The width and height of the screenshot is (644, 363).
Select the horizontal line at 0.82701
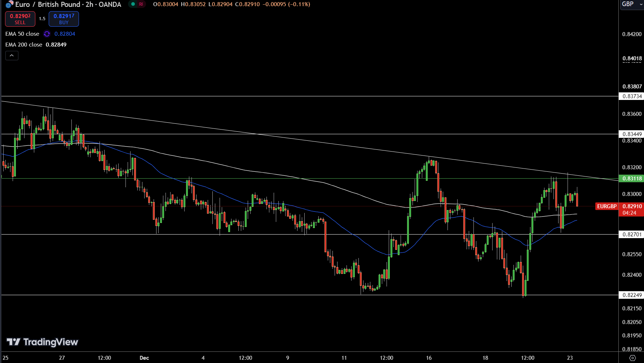coord(309,235)
